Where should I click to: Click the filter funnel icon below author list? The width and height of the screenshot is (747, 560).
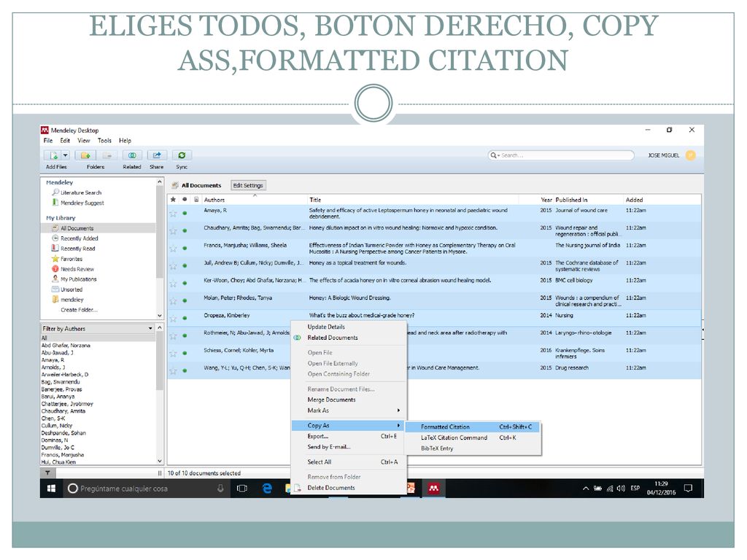[47, 472]
